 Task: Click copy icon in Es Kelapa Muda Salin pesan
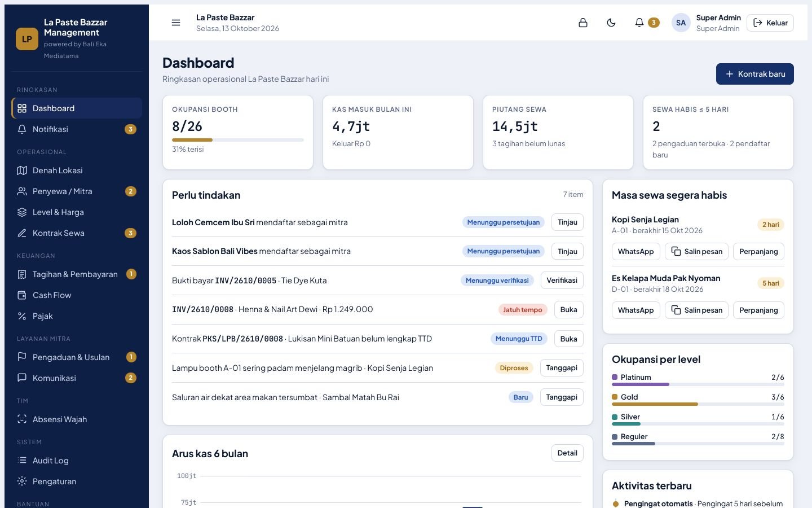(x=676, y=310)
